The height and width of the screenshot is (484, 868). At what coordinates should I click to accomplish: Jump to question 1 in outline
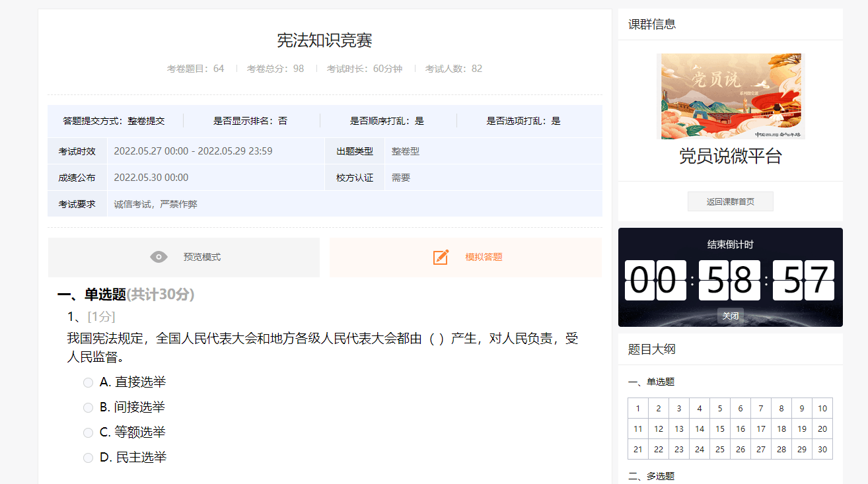637,408
